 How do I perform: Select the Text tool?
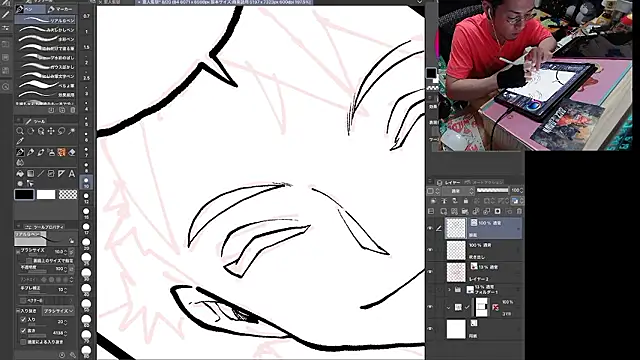pyautogui.click(x=72, y=173)
